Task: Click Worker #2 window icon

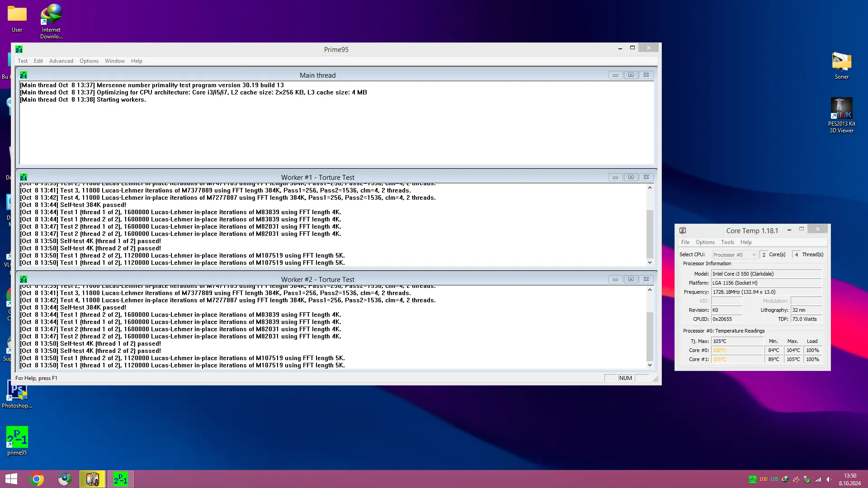Action: (x=24, y=279)
